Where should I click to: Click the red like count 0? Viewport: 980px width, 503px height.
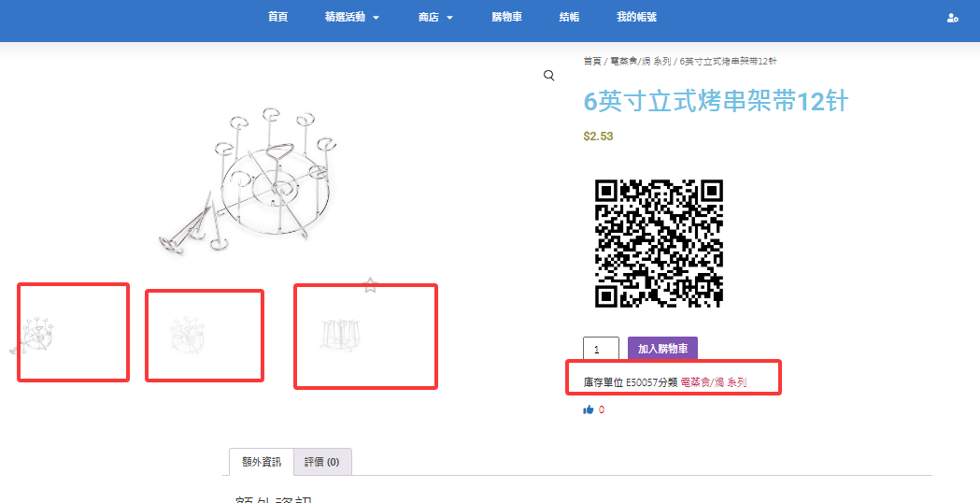coord(602,410)
